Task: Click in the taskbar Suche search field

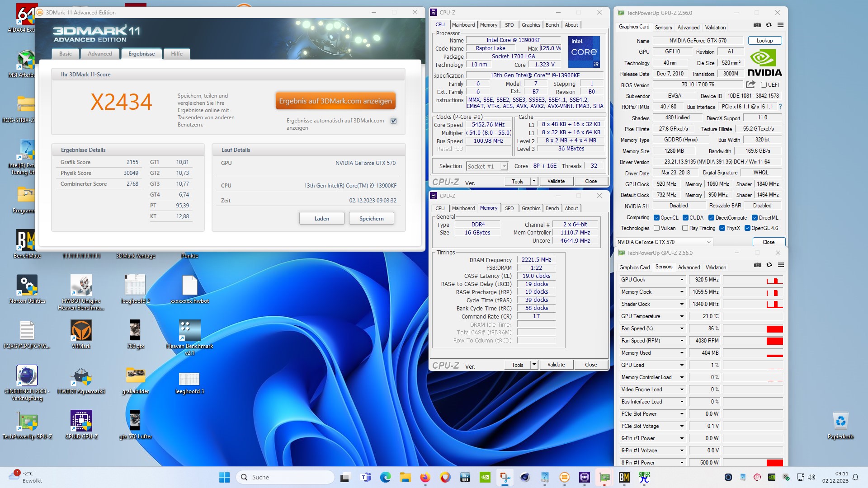Action: 285,477
